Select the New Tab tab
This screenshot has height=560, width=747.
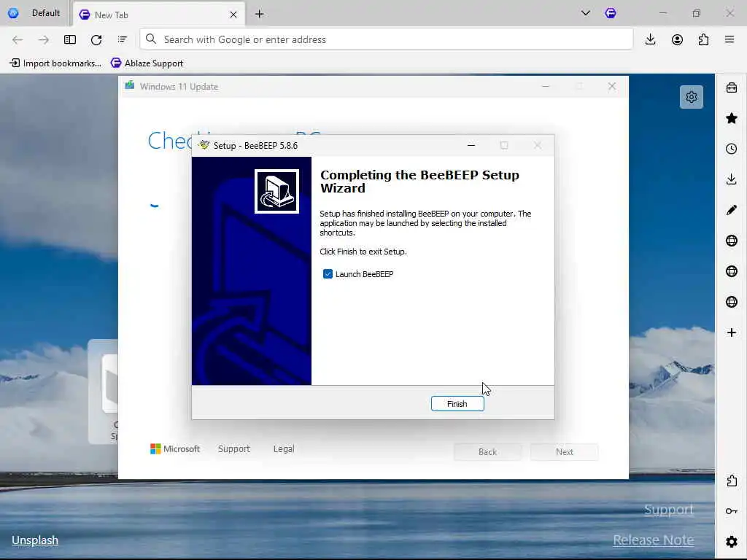(158, 15)
